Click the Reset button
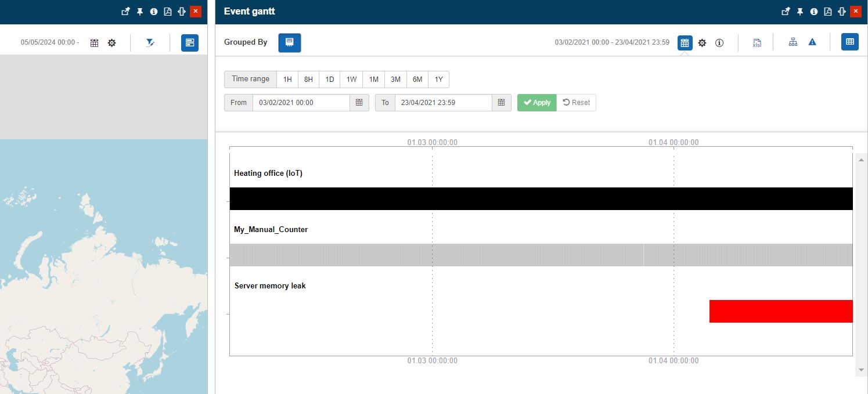This screenshot has width=868, height=394. click(x=577, y=102)
